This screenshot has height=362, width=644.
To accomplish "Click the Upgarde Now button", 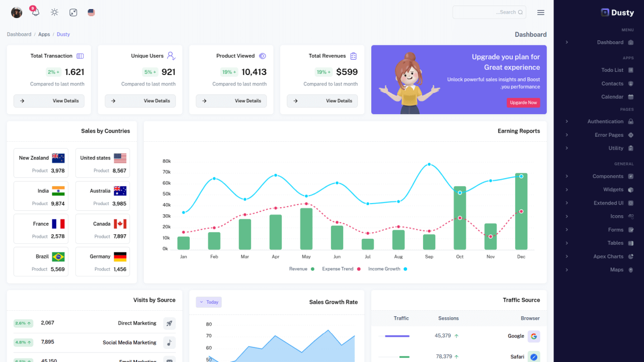I will pyautogui.click(x=523, y=103).
